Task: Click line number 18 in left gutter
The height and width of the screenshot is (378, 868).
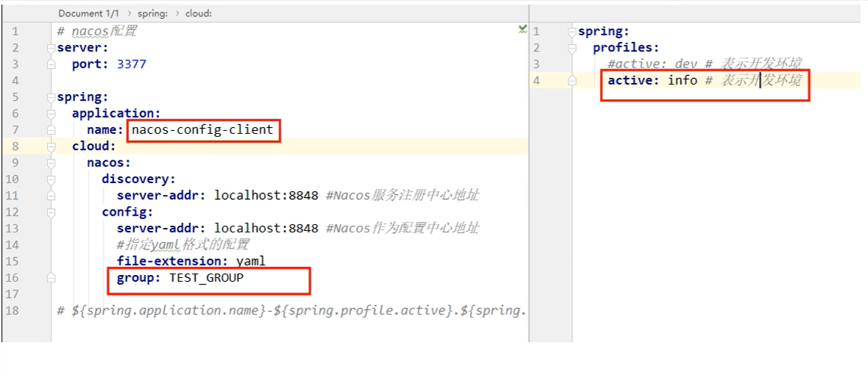Action: (x=13, y=310)
